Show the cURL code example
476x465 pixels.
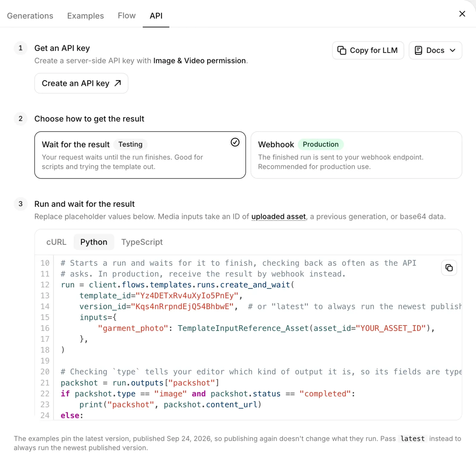pyautogui.click(x=56, y=242)
